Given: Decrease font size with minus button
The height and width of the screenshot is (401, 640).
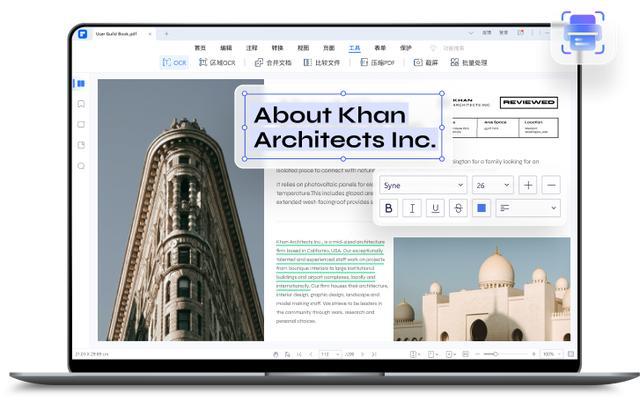Looking at the screenshot, I should pos(551,185).
